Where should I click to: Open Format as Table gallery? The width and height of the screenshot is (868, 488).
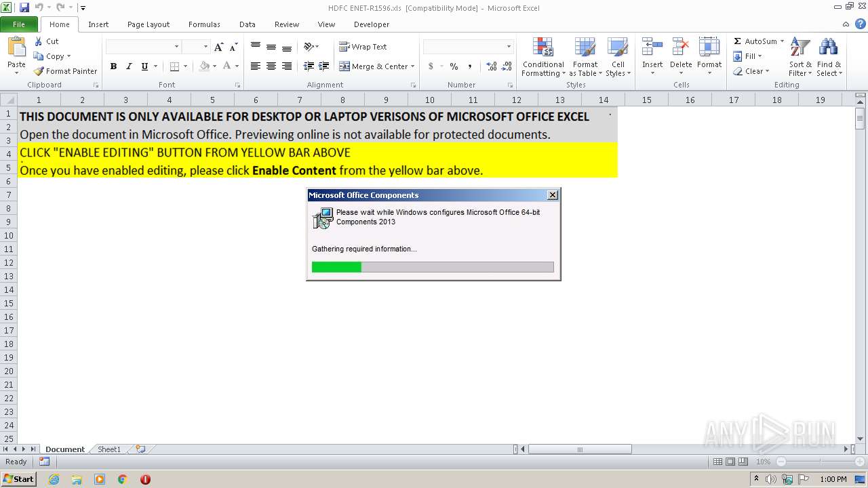(x=585, y=58)
